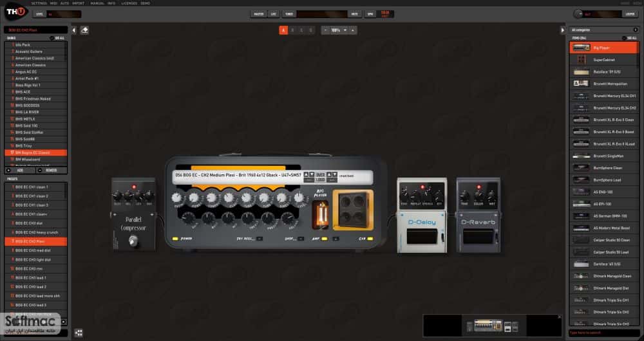Open the All categories dropdown
Viewport: 644px width, 341px height.
(x=604, y=30)
